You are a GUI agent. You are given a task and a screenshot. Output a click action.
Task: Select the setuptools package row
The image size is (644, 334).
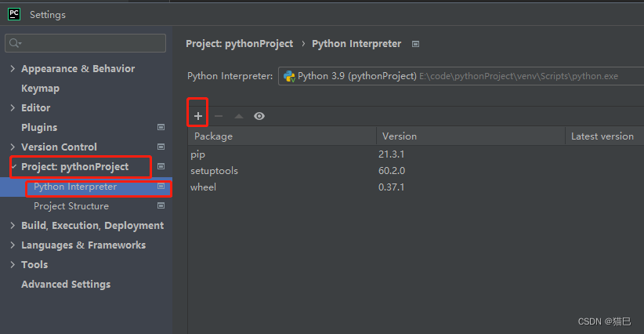416,170
